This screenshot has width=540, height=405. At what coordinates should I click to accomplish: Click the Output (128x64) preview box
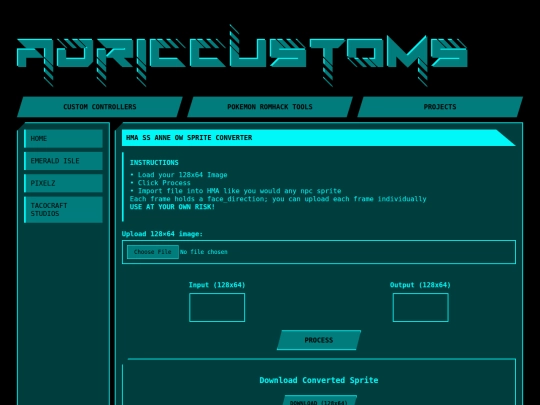coord(420,308)
